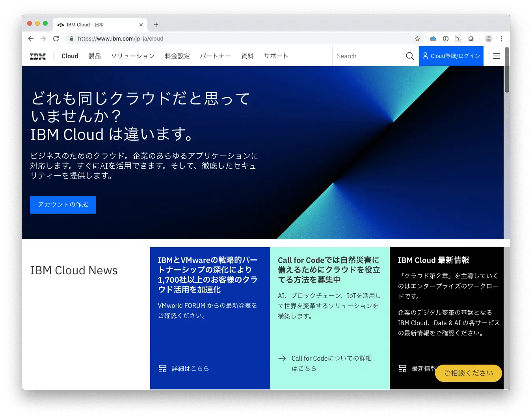Click the IBM Cloud News heading

pyautogui.click(x=74, y=270)
